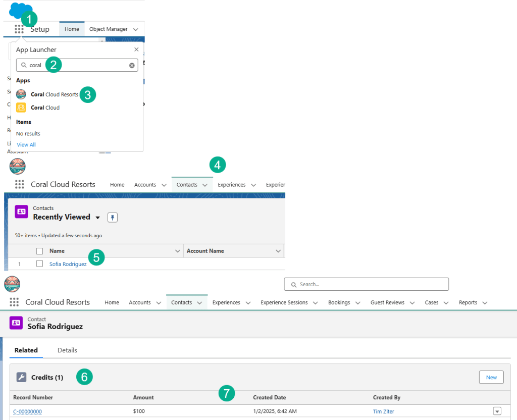517x420 pixels.
Task: Open the Coral Cloud Resorts app
Action: (54, 94)
